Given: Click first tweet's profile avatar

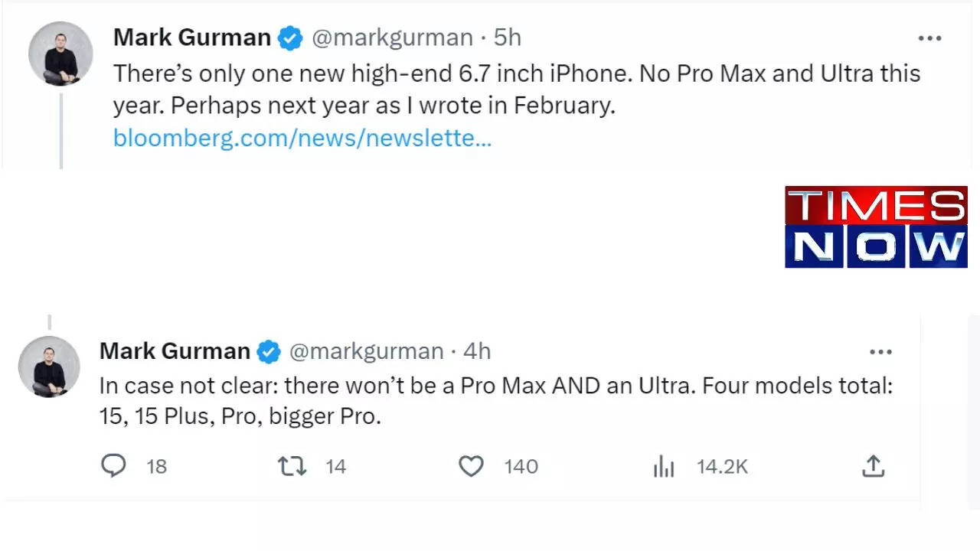Looking at the screenshot, I should tap(60, 54).
